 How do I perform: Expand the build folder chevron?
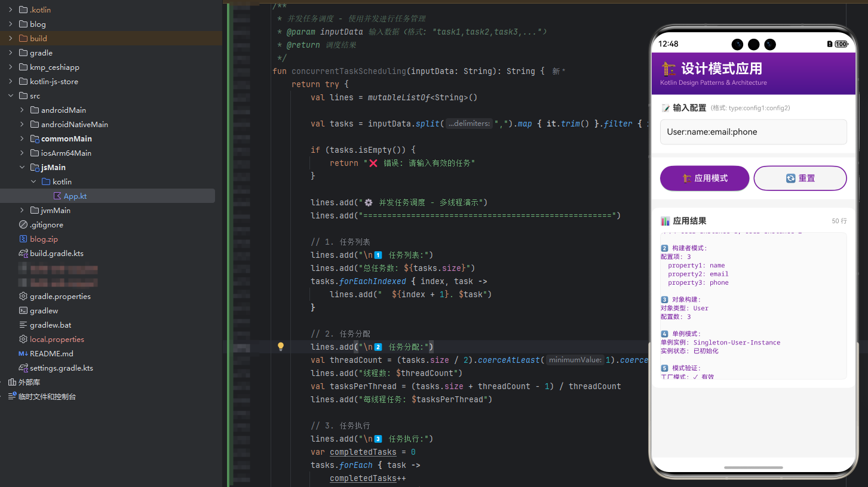11,38
